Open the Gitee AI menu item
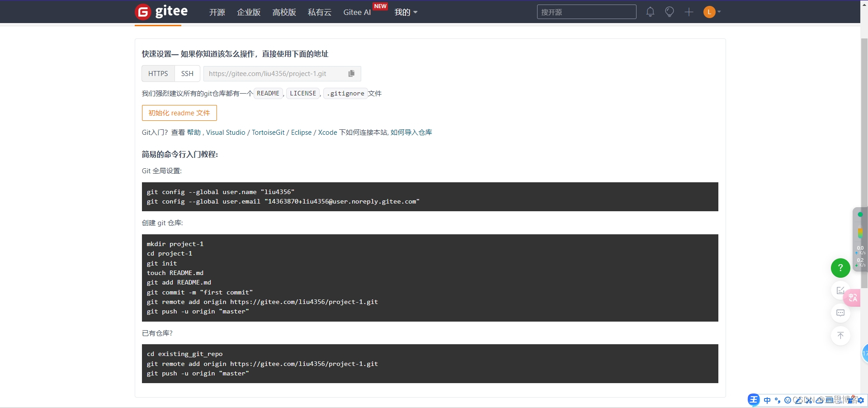The height and width of the screenshot is (408, 868). pos(357,12)
